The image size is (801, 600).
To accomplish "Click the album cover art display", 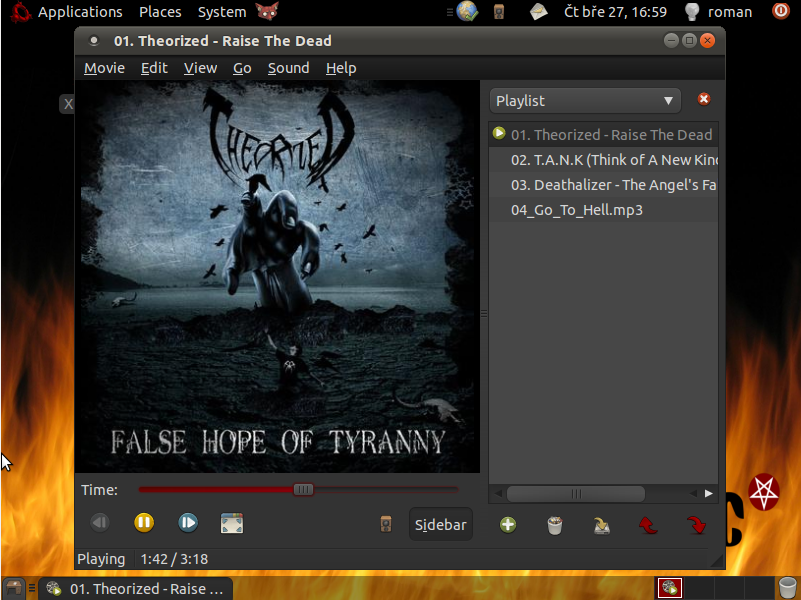I will click(x=277, y=276).
